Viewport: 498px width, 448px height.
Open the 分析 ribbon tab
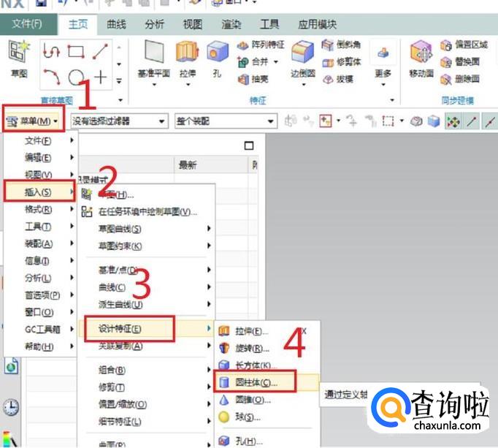click(154, 24)
